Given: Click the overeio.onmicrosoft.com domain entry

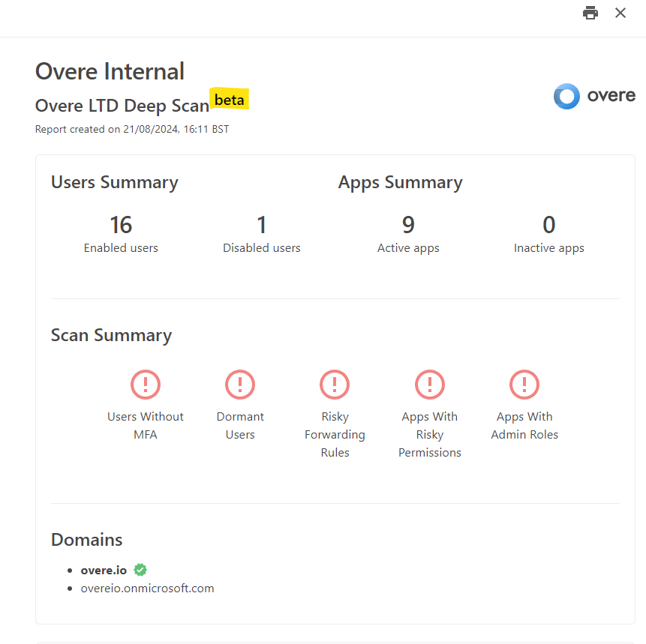Looking at the screenshot, I should click(x=148, y=589).
